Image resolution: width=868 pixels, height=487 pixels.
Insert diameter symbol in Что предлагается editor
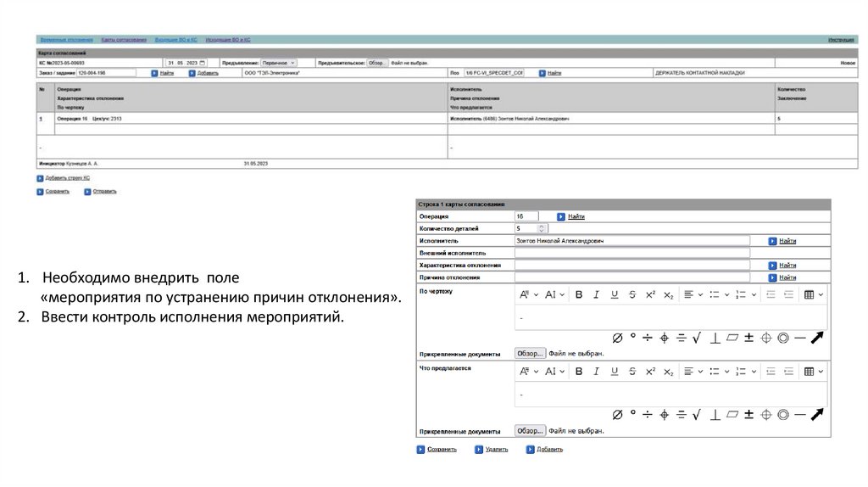[x=617, y=414]
